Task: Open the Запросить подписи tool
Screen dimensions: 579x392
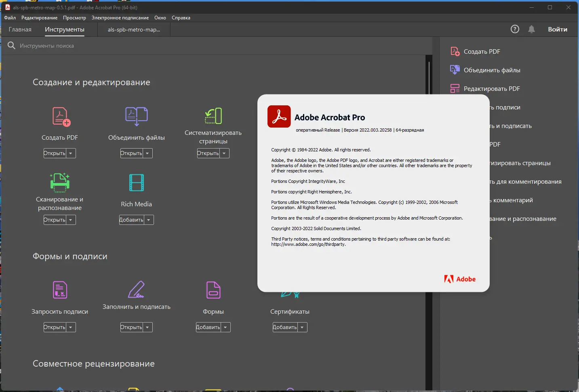Action: tap(59, 290)
